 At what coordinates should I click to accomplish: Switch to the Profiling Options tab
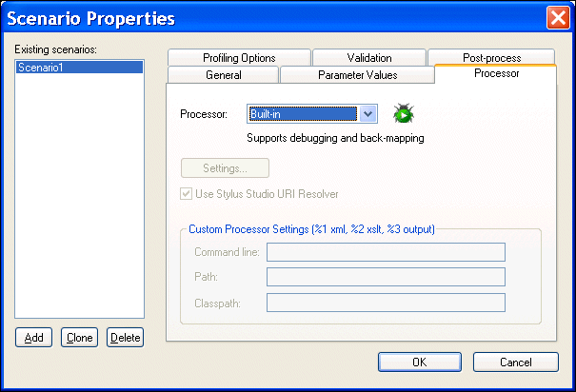click(240, 58)
